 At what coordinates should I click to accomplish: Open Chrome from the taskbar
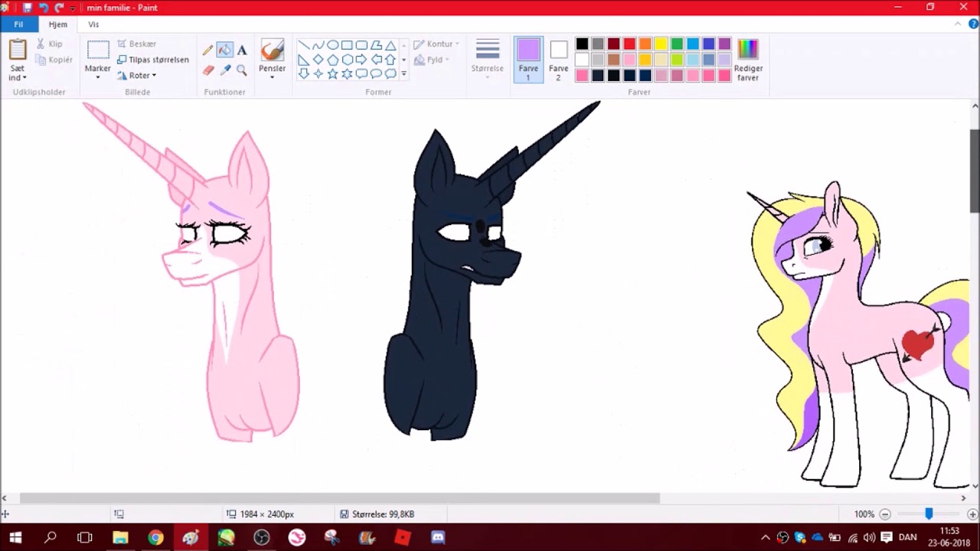tap(155, 537)
